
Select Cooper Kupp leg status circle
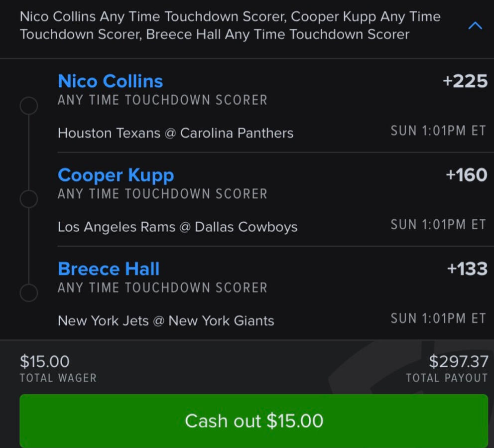point(29,199)
